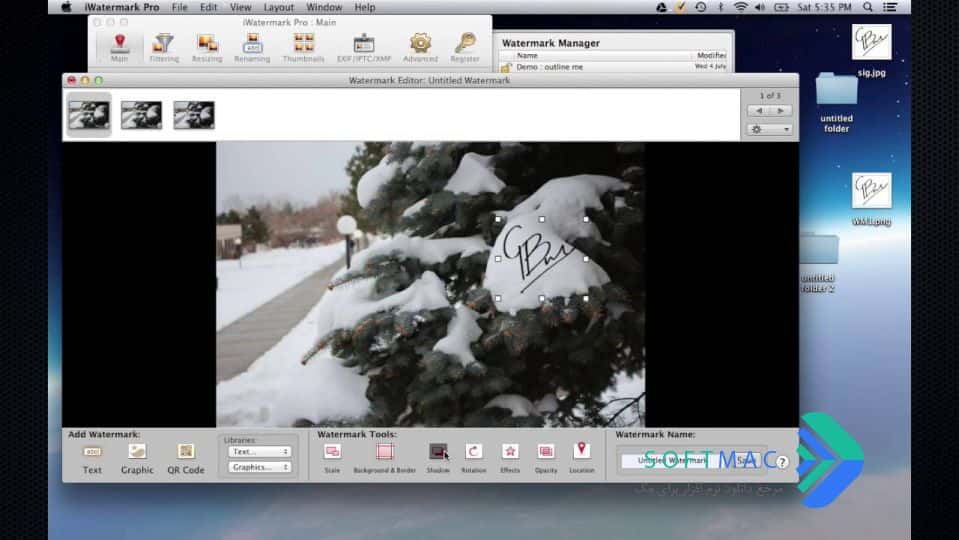This screenshot has height=540, width=959.
Task: Click the Save watermark button
Action: pos(746,460)
